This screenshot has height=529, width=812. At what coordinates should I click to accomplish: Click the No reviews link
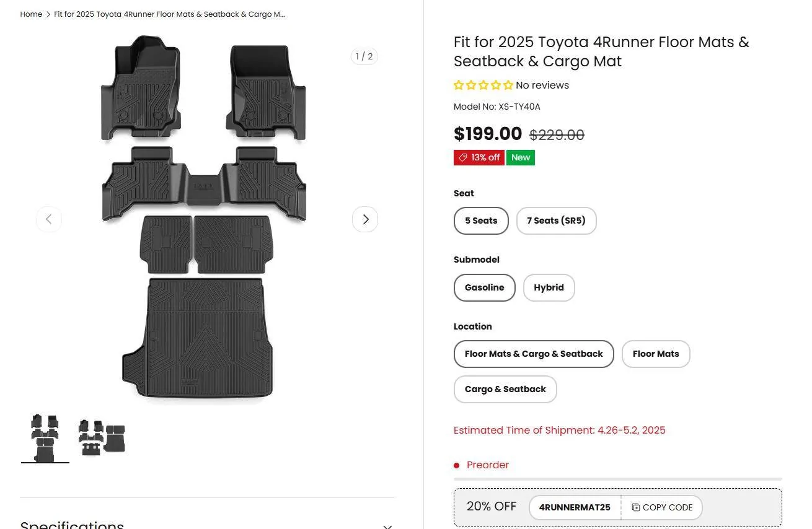coord(542,85)
